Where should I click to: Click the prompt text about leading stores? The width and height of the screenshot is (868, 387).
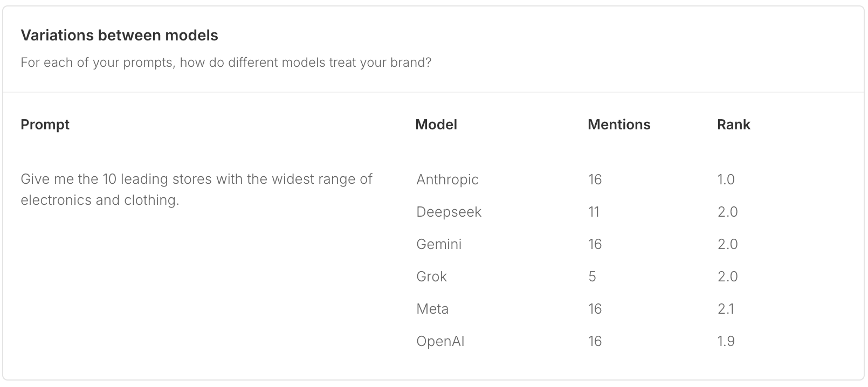196,189
